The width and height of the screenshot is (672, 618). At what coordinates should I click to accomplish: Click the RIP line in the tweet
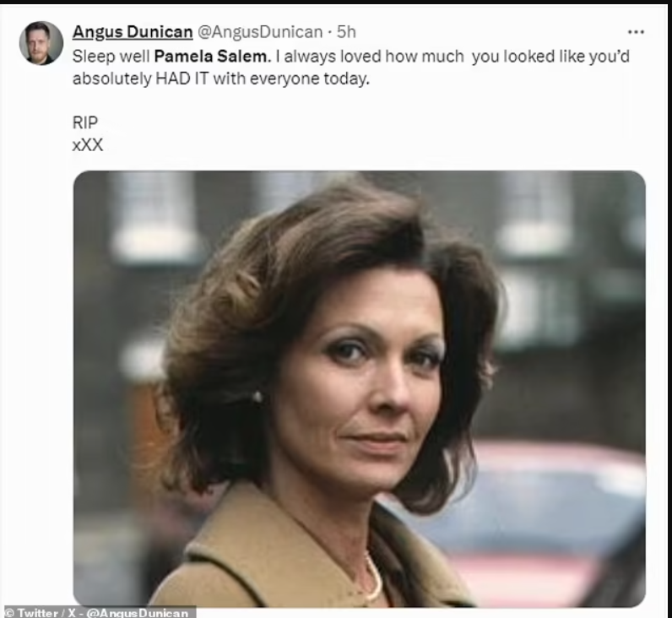[85, 122]
